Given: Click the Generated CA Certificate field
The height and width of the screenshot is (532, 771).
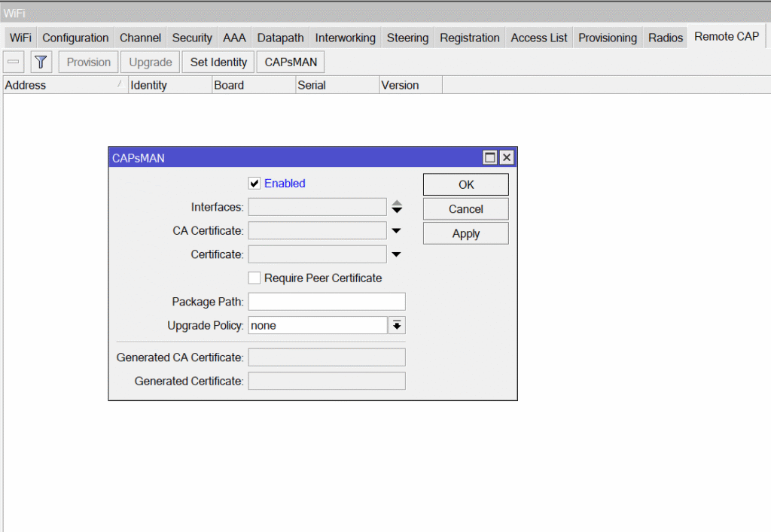Looking at the screenshot, I should [327, 357].
